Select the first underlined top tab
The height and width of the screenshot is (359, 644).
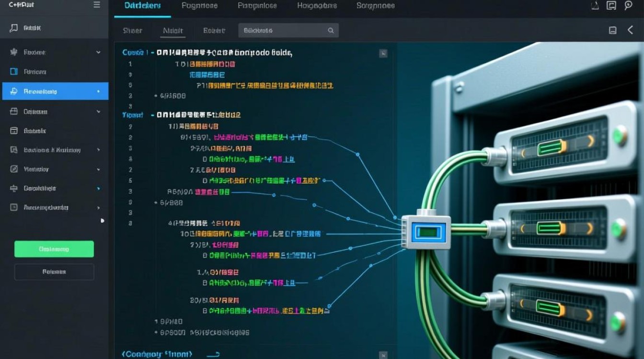(142, 6)
